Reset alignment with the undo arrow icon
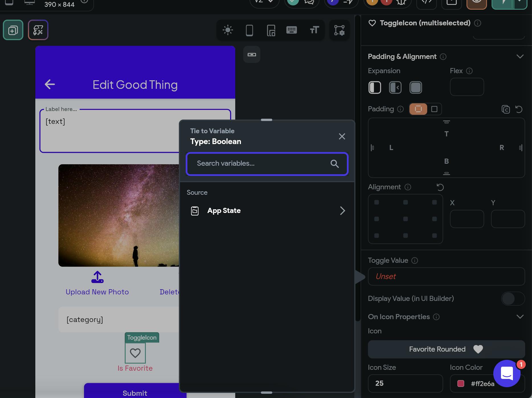The height and width of the screenshot is (398, 532). click(x=440, y=187)
